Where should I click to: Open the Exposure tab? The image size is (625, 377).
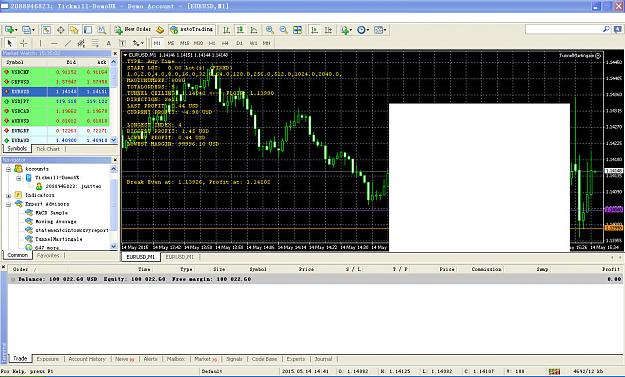[x=48, y=359]
